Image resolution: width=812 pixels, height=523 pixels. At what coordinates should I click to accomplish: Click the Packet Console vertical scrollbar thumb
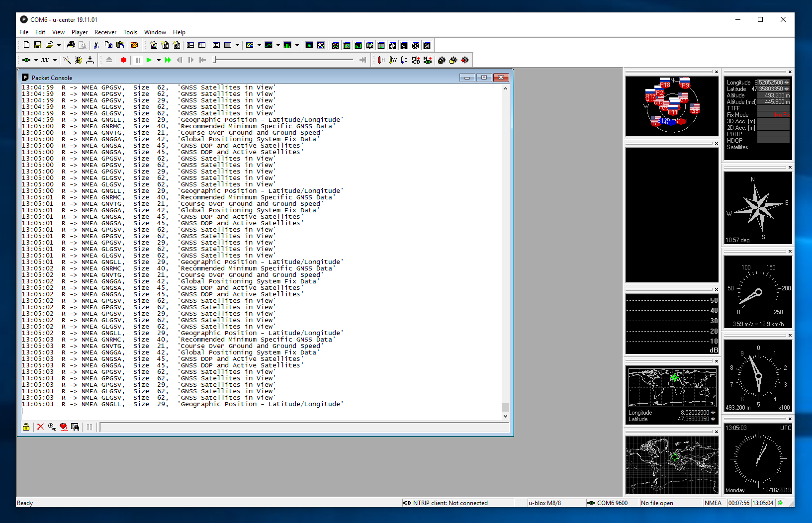pos(505,407)
